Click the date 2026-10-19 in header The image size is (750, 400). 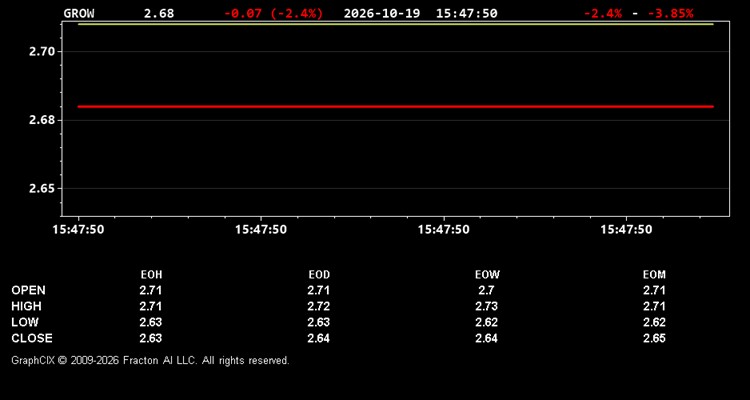coord(382,13)
